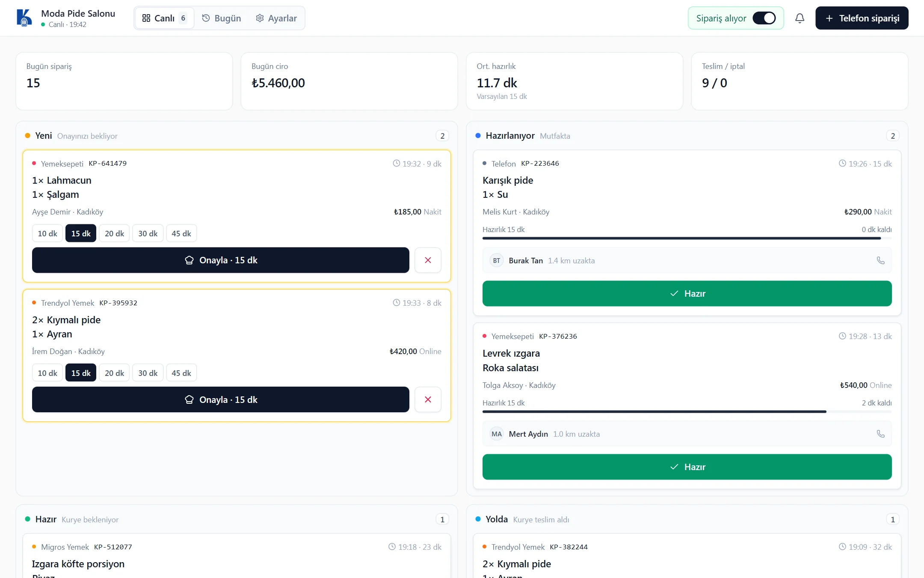Click the BT courier avatar
Viewport: 924px width, 578px height.
(496, 260)
